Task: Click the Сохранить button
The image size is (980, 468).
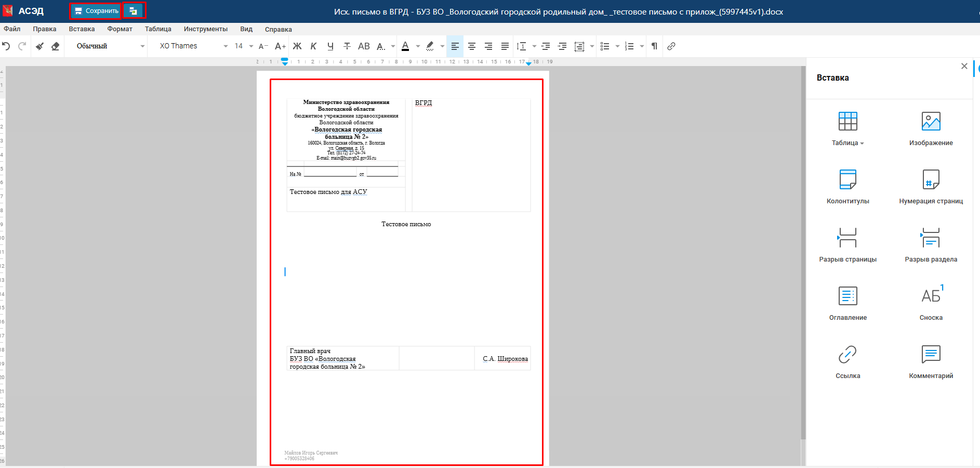Action: point(96,11)
